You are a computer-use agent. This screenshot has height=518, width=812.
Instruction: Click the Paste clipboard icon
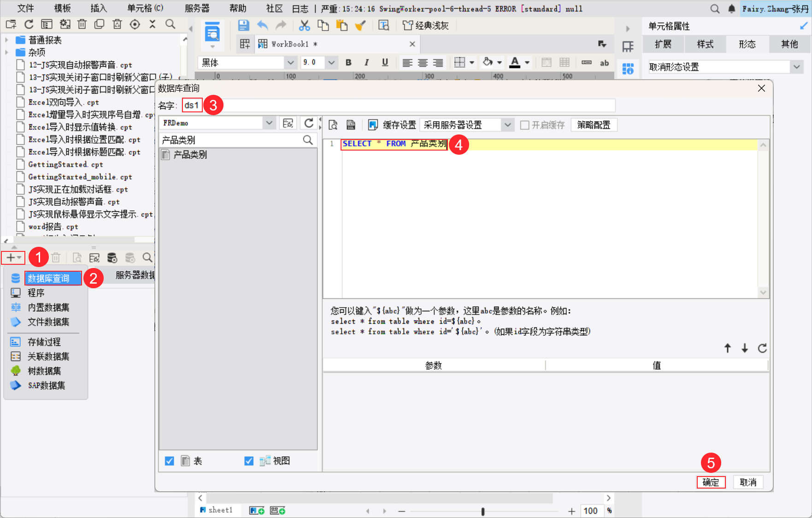[342, 25]
